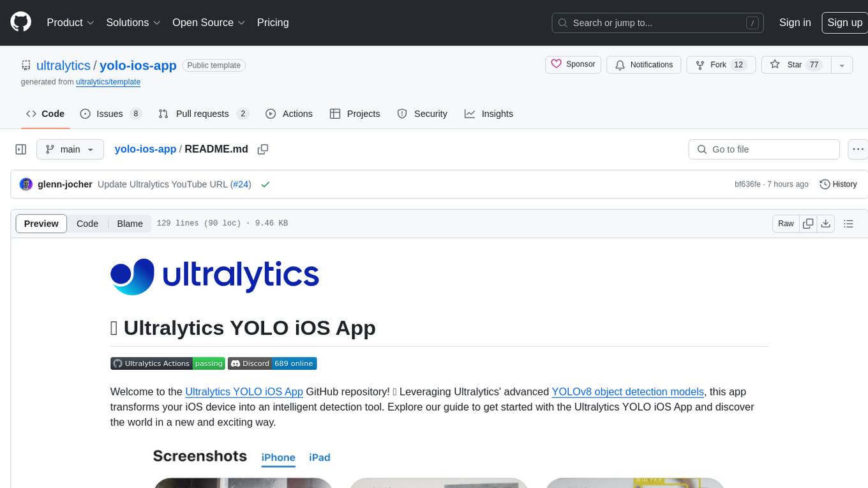Open the yolo-ios-app repository title link
868x488 pixels.
pyautogui.click(x=138, y=65)
